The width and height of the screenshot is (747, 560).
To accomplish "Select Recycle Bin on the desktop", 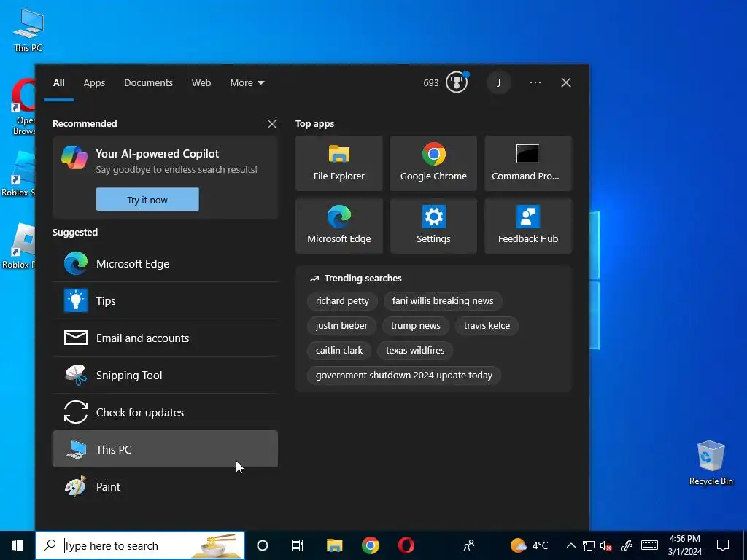I will [711, 463].
